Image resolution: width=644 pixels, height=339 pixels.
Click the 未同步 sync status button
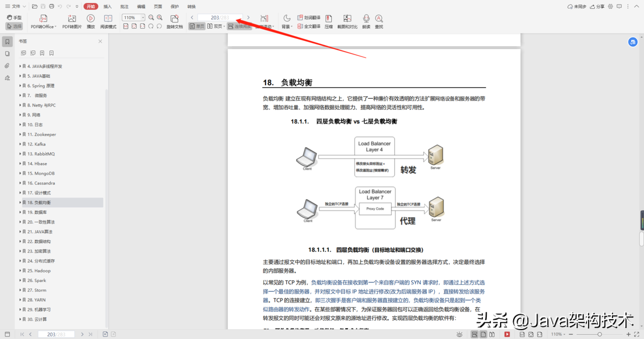pyautogui.click(x=577, y=6)
